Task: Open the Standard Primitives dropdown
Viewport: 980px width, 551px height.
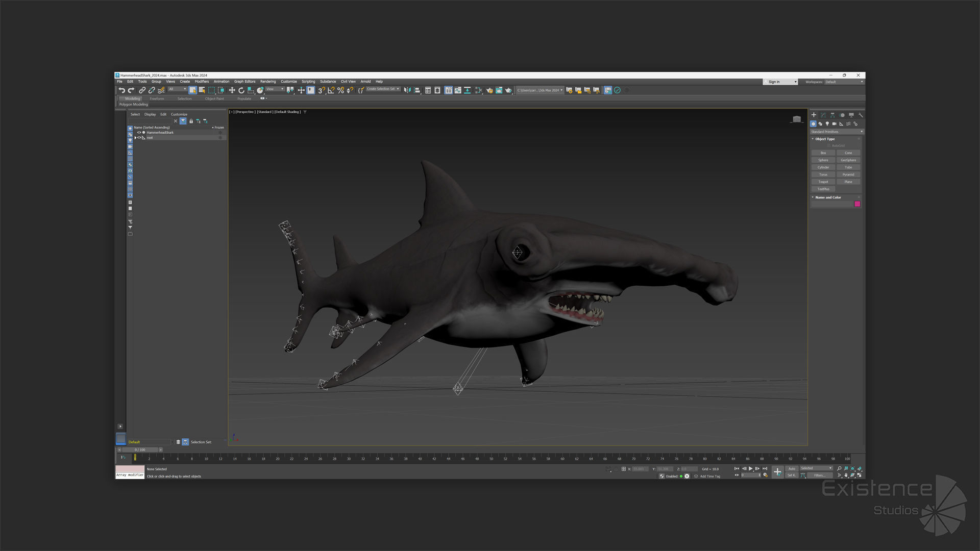Action: point(837,132)
